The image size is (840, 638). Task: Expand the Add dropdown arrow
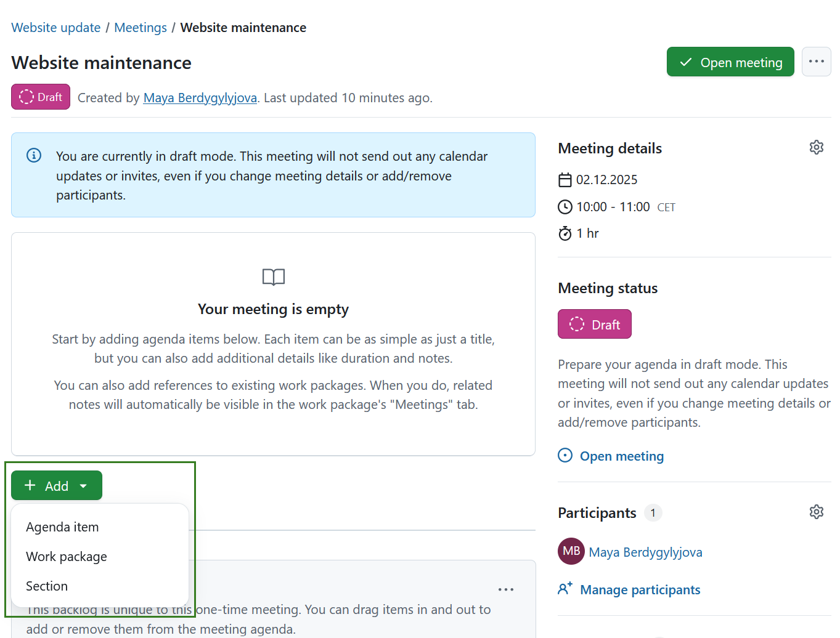click(83, 485)
